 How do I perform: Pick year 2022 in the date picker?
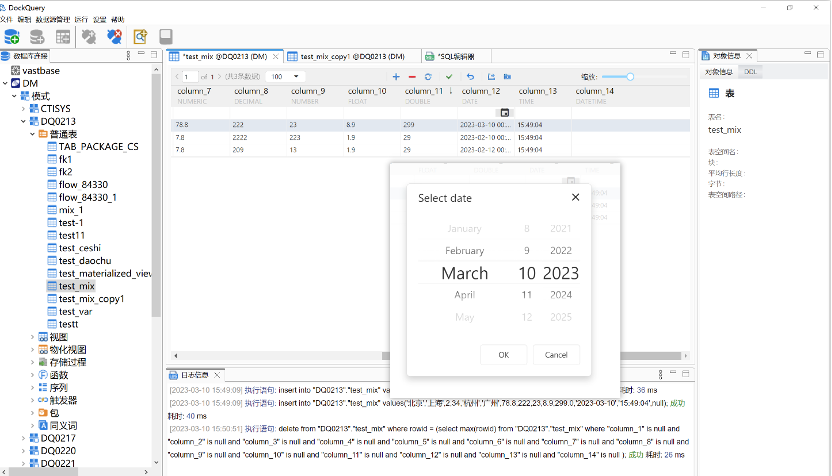(x=561, y=250)
